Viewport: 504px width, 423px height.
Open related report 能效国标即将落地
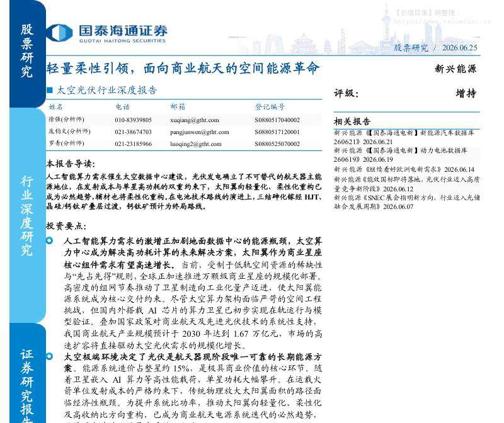pyautogui.click(x=406, y=184)
